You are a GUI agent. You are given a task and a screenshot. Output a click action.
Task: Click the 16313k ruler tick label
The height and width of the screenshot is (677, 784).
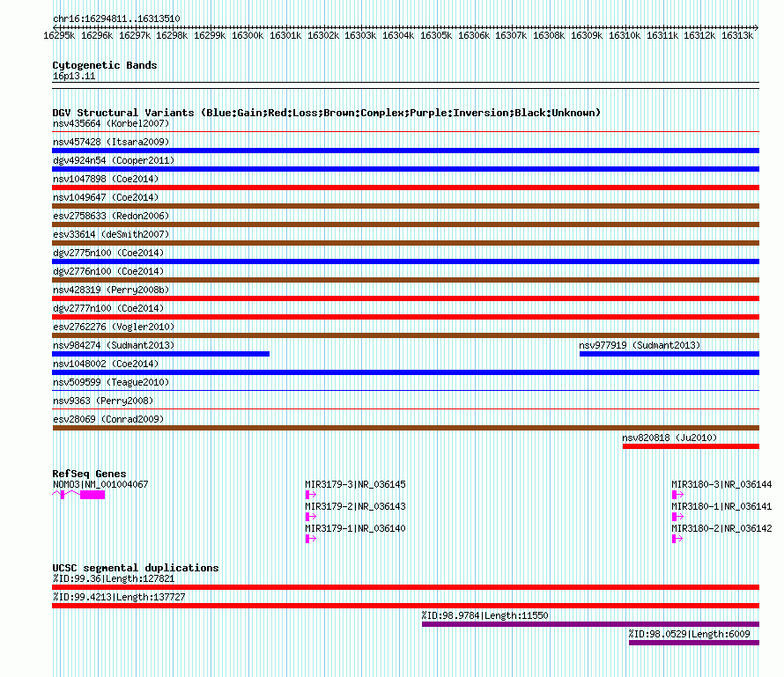(737, 35)
